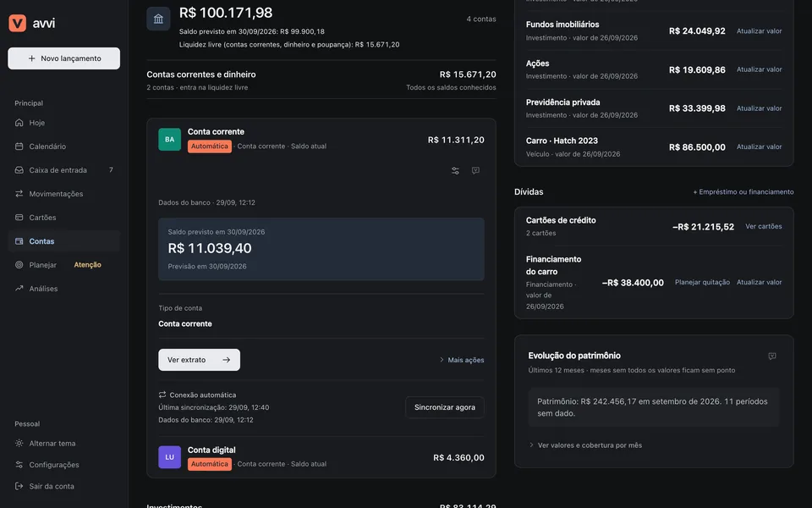Screen dimensions: 812x508
Task: Click Ver cartões link
Action: click(x=763, y=227)
